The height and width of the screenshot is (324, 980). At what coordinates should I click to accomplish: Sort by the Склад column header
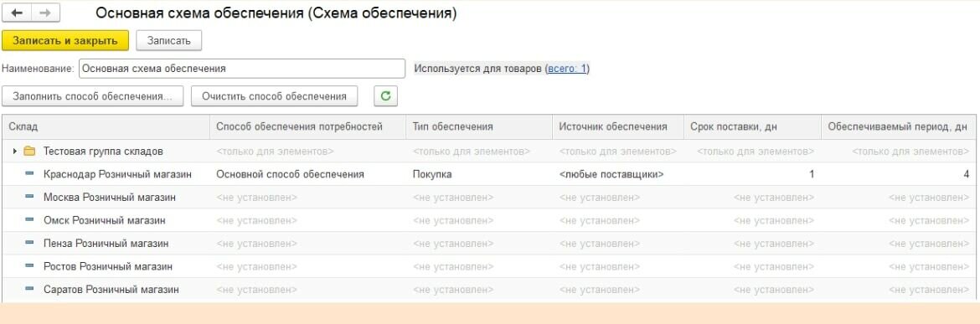[x=106, y=126]
